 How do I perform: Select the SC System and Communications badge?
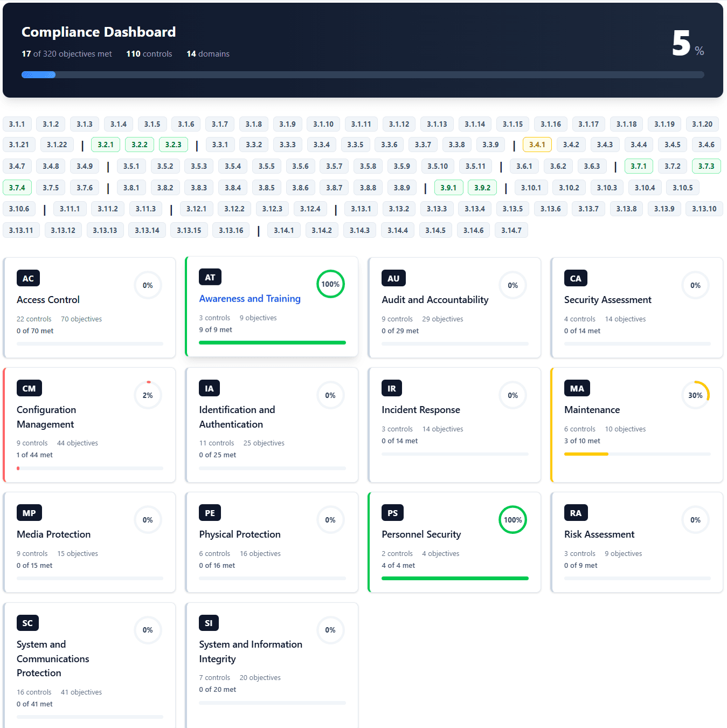point(27,623)
